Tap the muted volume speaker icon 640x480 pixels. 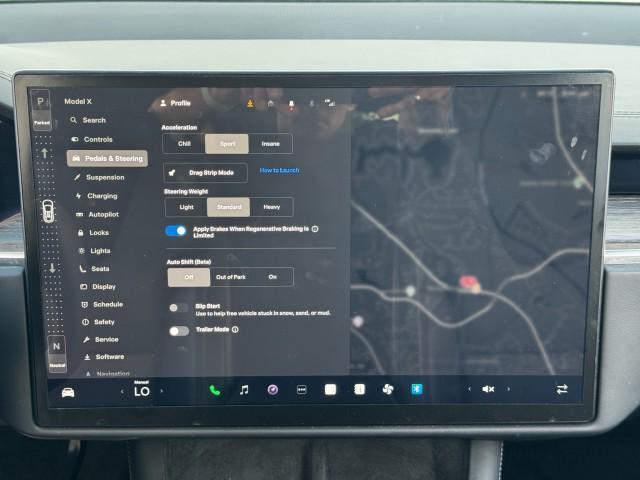coord(488,389)
